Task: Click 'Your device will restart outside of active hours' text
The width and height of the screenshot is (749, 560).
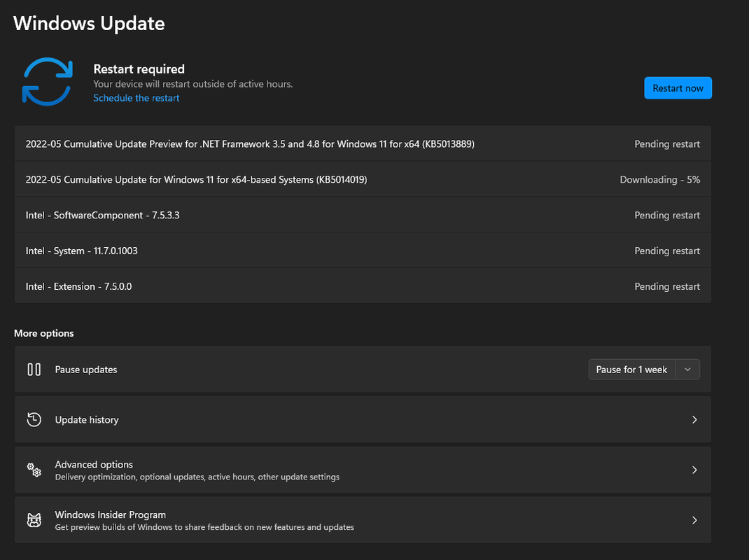Action: click(193, 84)
